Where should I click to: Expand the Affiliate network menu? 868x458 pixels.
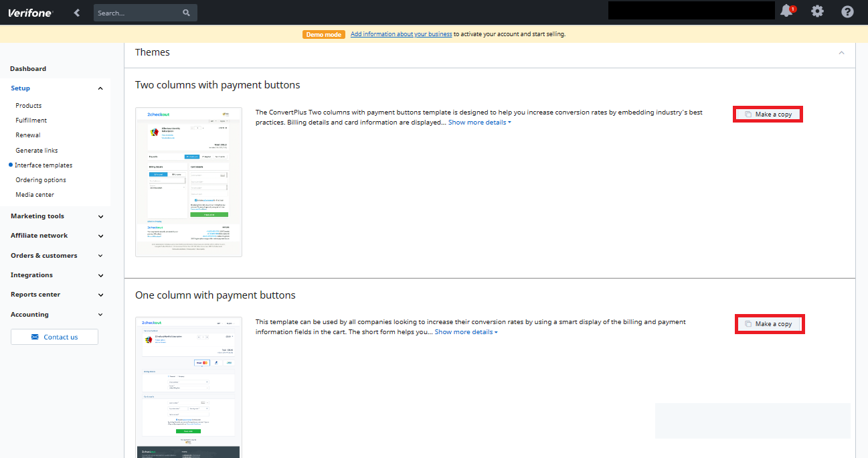[x=100, y=236]
